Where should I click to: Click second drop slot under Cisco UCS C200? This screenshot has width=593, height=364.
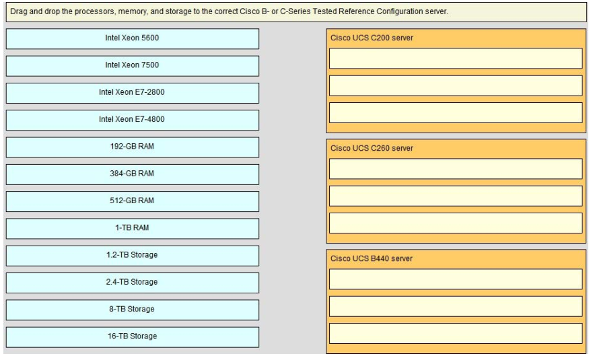(456, 85)
